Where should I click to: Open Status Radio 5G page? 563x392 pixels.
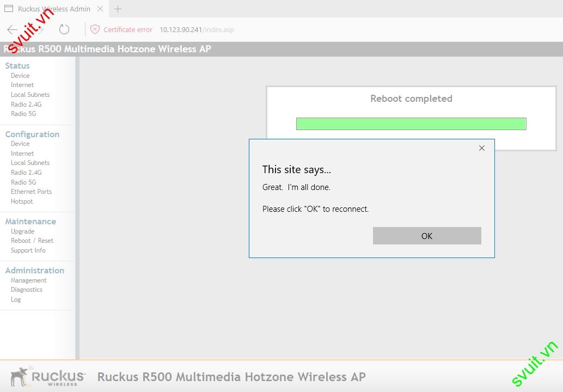(x=23, y=114)
